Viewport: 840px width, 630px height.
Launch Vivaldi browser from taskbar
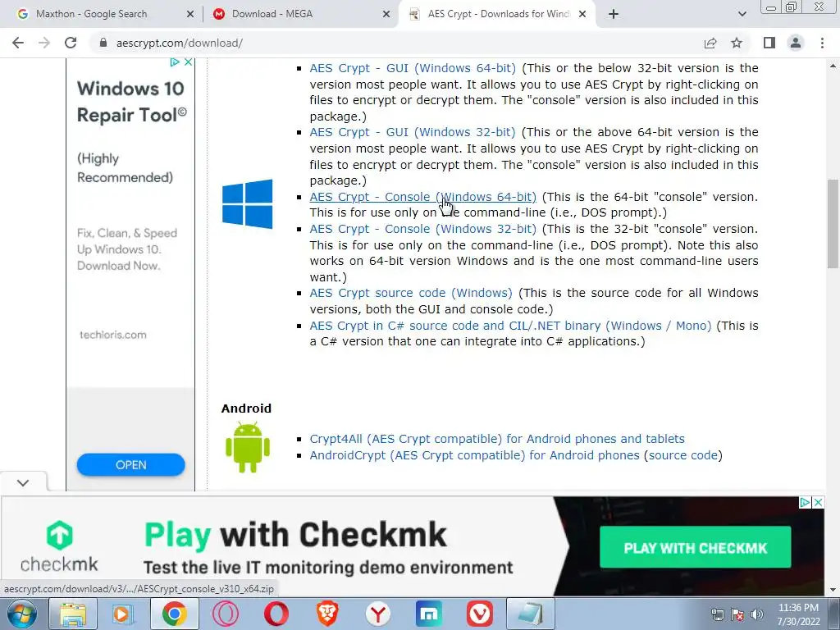[479, 614]
